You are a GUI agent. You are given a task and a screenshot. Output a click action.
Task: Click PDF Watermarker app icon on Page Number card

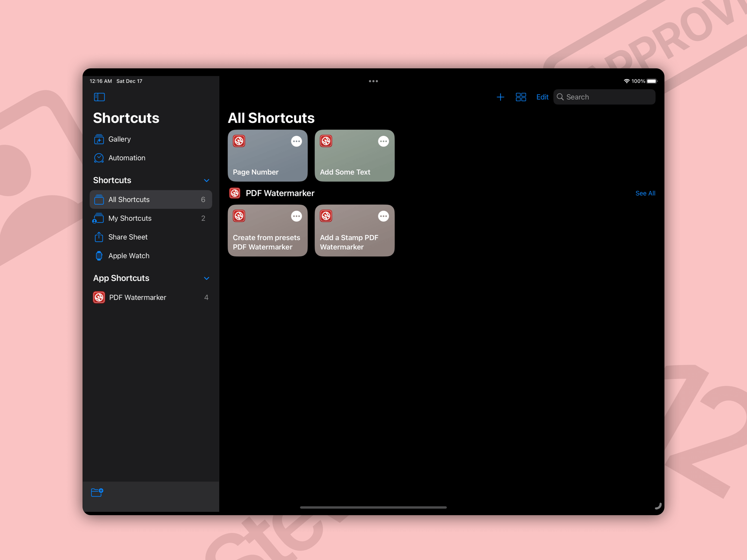[x=239, y=141]
